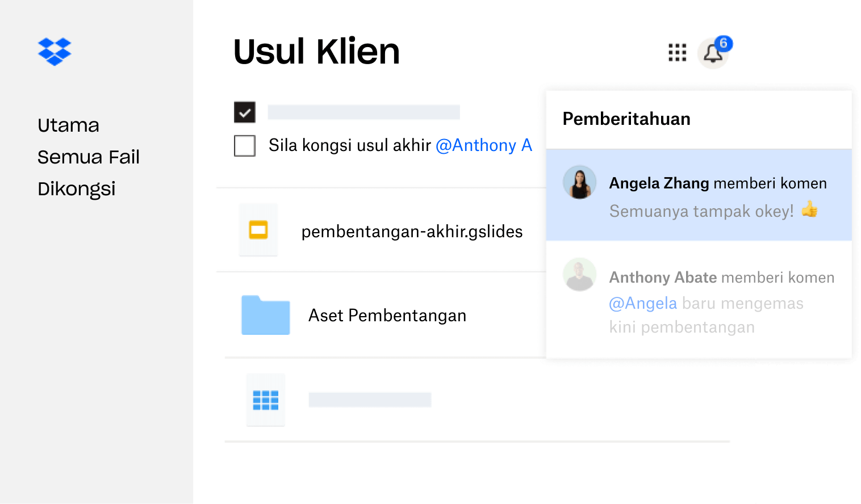
Task: Open the app grid launcher icon
Action: tap(677, 53)
